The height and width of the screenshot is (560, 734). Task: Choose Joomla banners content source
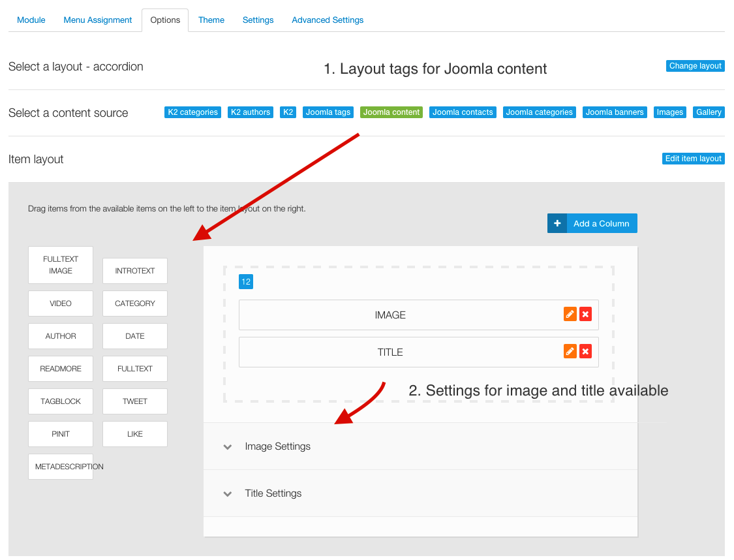615,112
